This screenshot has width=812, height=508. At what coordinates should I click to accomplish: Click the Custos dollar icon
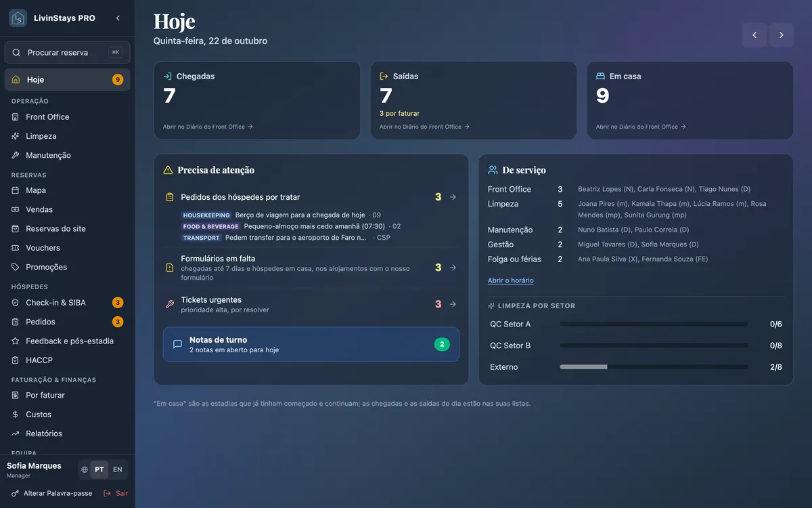[16, 415]
